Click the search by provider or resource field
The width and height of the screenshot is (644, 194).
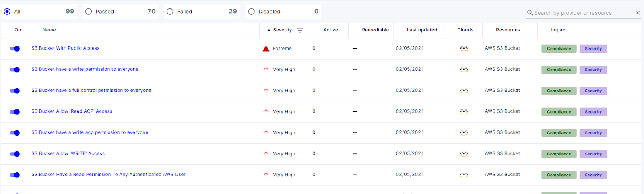[584, 13]
